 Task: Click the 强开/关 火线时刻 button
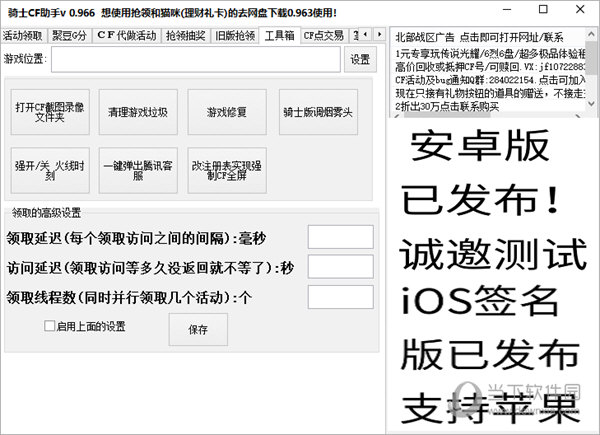click(x=50, y=170)
